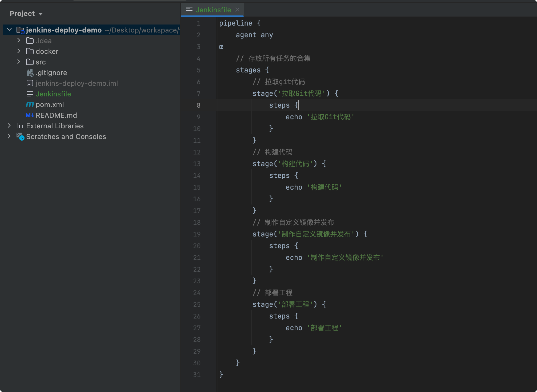Click comment '// 存放所有任务的合集'
Image resolution: width=537 pixels, height=392 pixels.
273,58
